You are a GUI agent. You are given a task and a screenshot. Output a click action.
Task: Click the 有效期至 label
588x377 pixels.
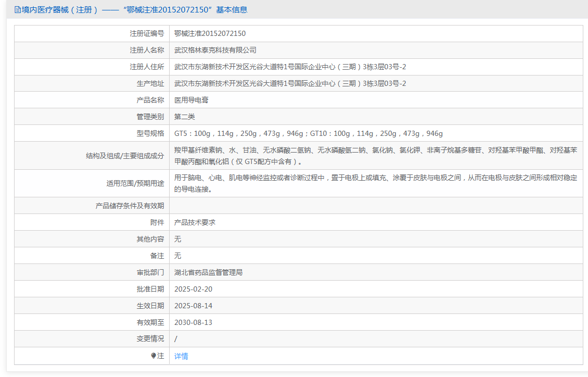pos(150,322)
